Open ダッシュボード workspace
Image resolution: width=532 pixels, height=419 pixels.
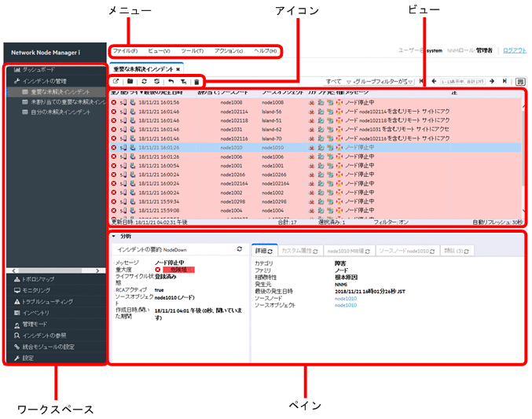(x=35, y=70)
